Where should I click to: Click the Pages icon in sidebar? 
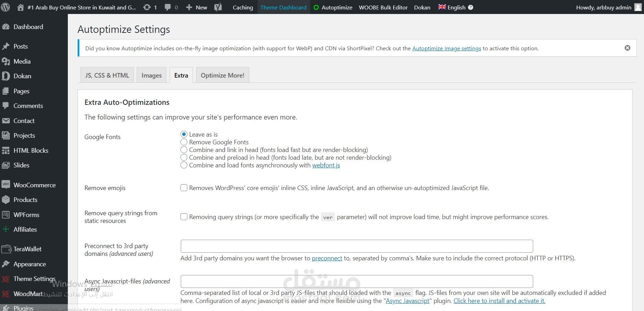coord(6,91)
